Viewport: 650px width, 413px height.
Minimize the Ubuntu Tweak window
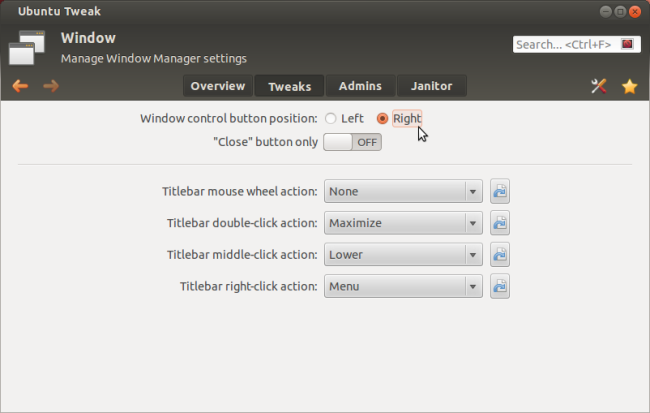coord(606,12)
